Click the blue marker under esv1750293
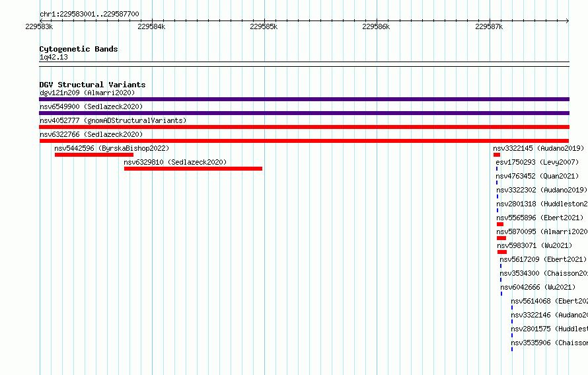 click(497, 169)
